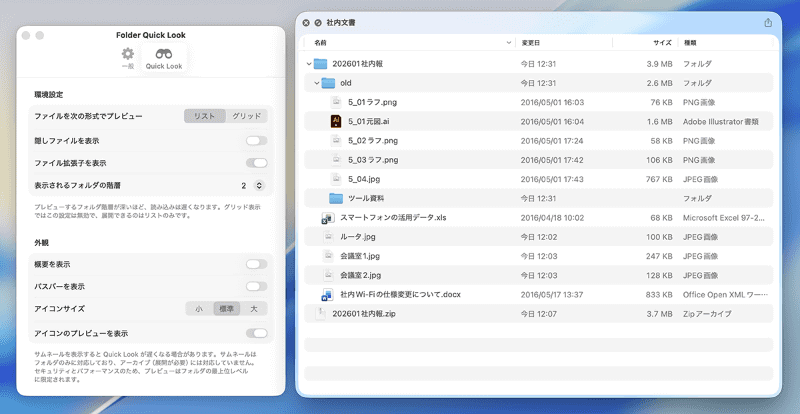Click the 202601社内報 folder icon

point(320,64)
